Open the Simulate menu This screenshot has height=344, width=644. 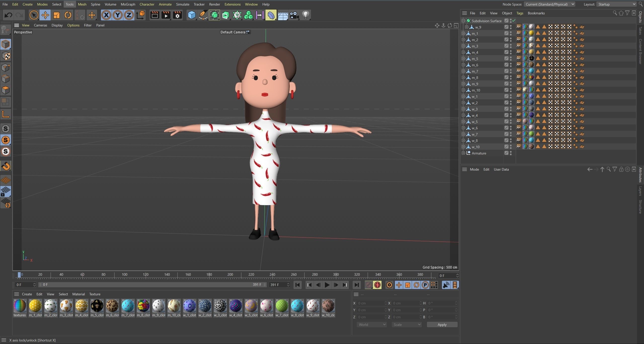pyautogui.click(x=182, y=4)
